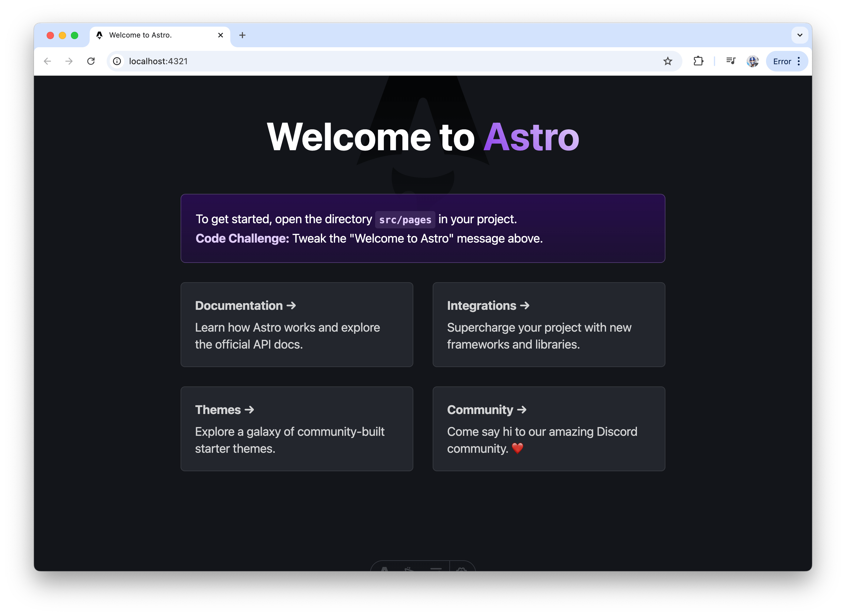
Task: Open the Community card link
Action: 549,429
